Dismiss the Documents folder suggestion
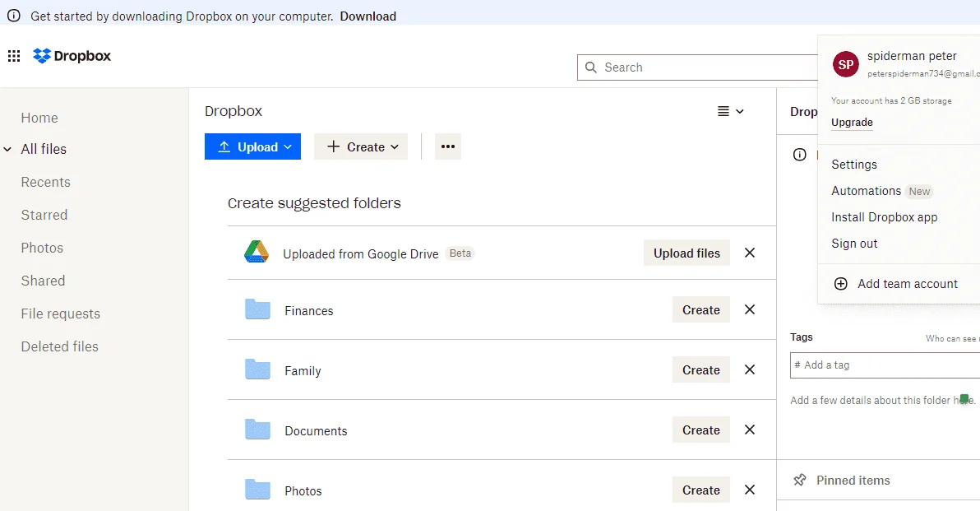Image resolution: width=980 pixels, height=511 pixels. (749, 430)
